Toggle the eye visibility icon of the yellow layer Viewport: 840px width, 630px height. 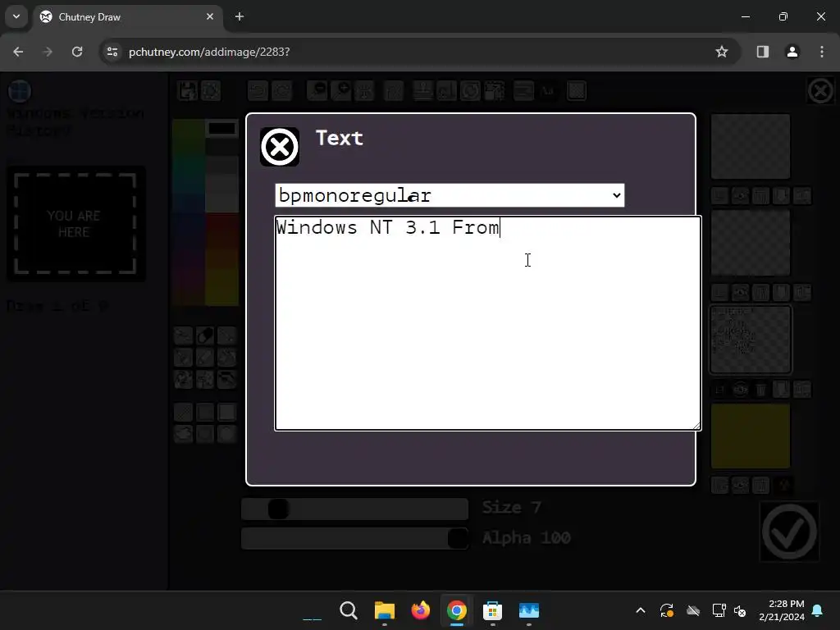click(x=741, y=486)
